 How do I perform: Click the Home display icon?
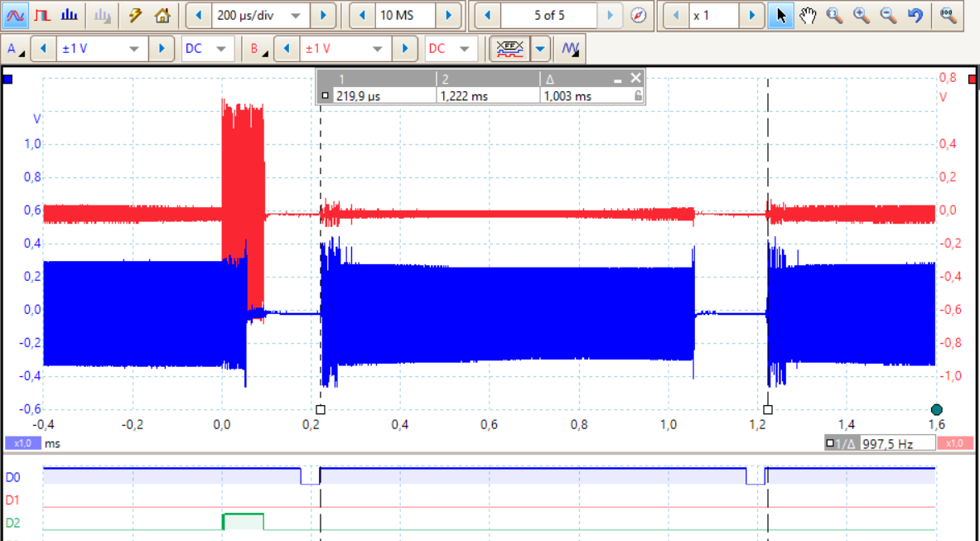click(162, 15)
